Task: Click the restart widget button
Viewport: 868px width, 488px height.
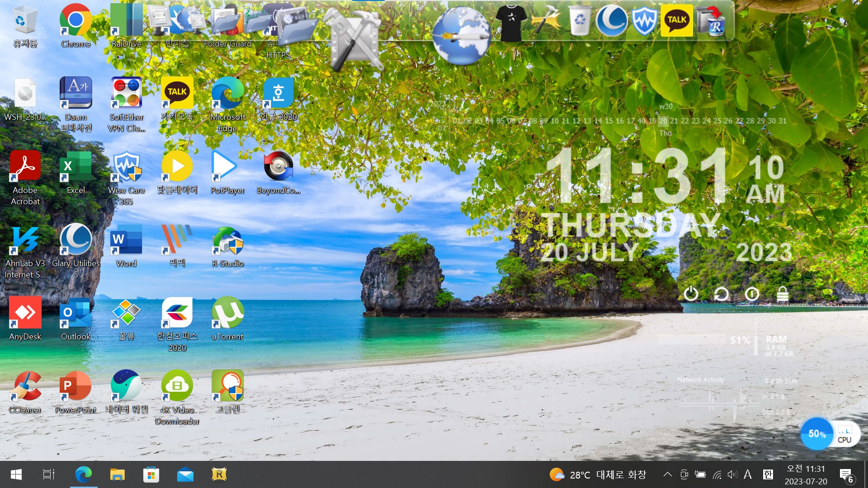Action: [721, 294]
